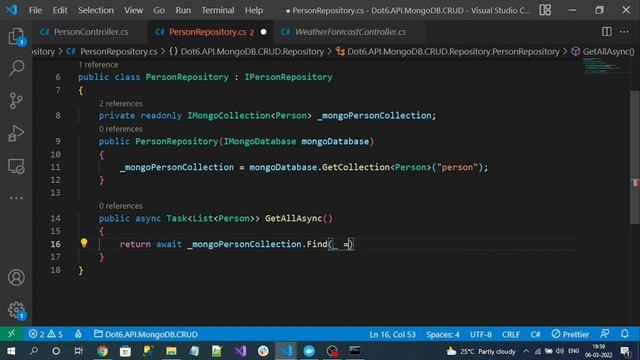Click the ENG language indicator
Screen dimensions: 640x360
(573, 351)
